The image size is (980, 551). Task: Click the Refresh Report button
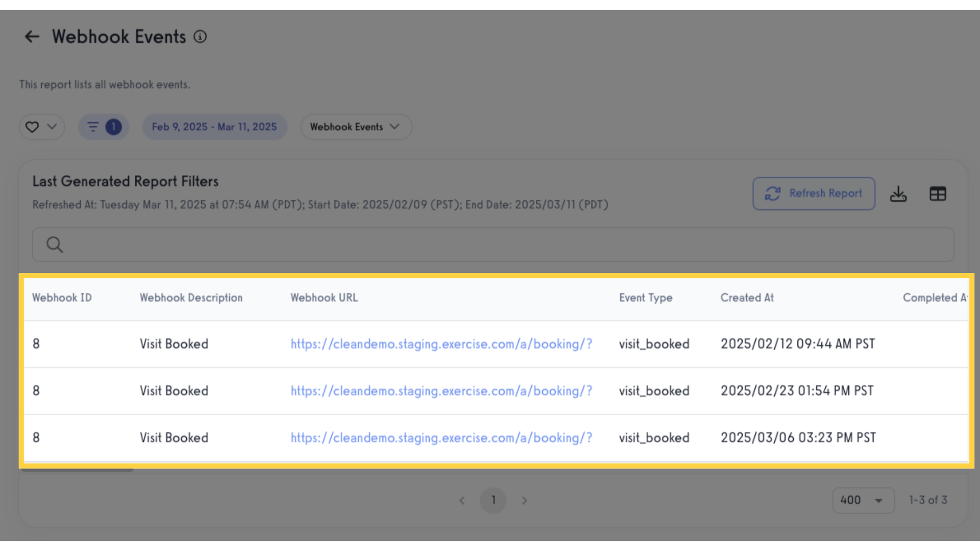pyautogui.click(x=814, y=193)
